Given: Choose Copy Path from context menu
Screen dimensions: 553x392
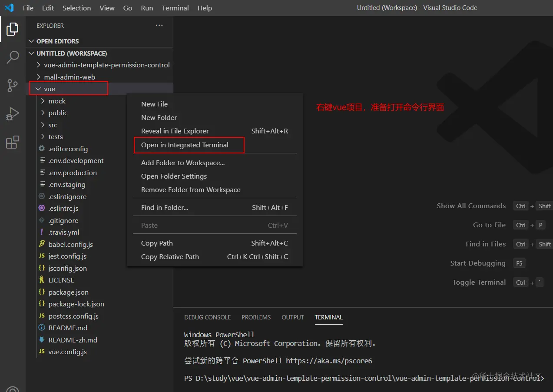Looking at the screenshot, I should tap(215, 243).
